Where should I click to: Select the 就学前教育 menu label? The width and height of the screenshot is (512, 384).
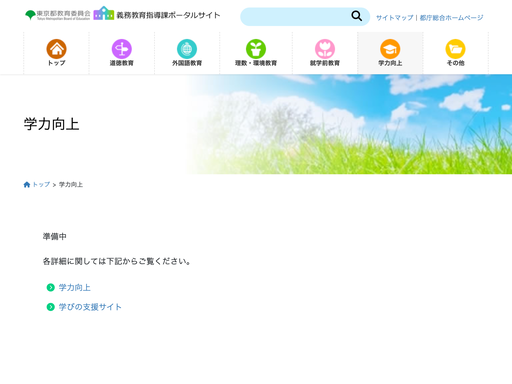325,63
